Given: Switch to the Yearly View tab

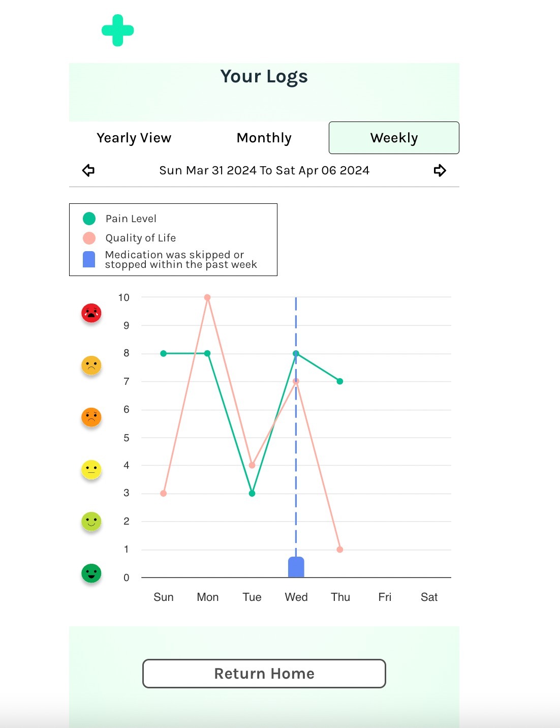Looking at the screenshot, I should click(x=134, y=138).
